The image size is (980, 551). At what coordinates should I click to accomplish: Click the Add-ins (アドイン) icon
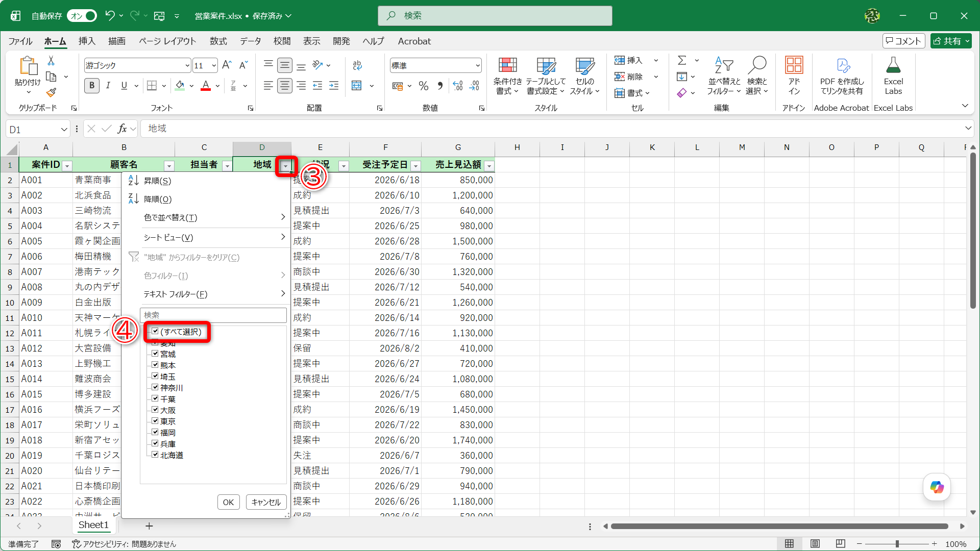tap(794, 76)
